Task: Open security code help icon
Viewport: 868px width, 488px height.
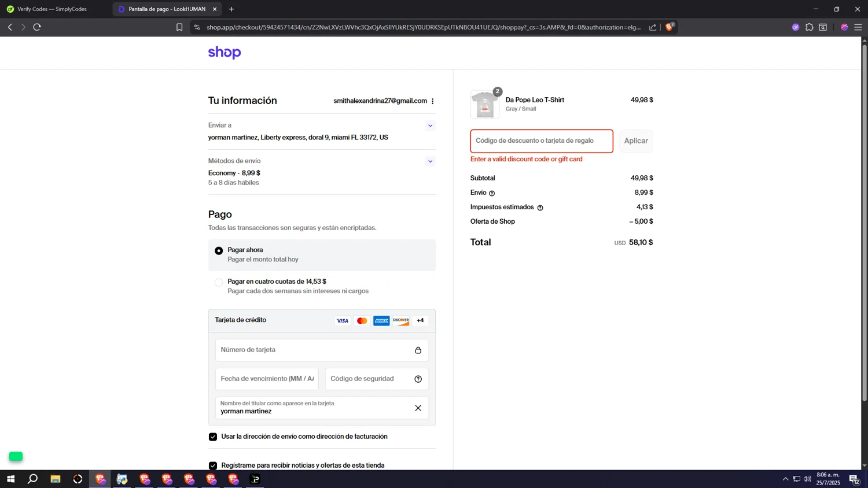Action: [418, 379]
